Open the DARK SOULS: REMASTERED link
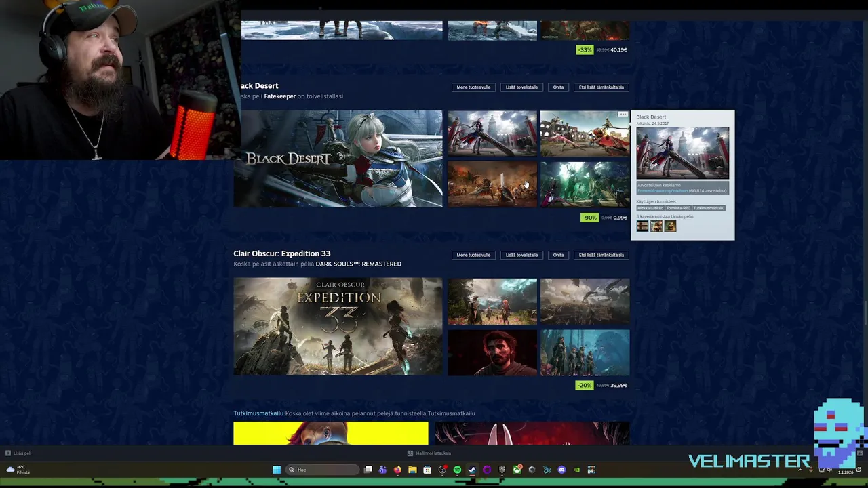The image size is (868, 488). [x=358, y=264]
